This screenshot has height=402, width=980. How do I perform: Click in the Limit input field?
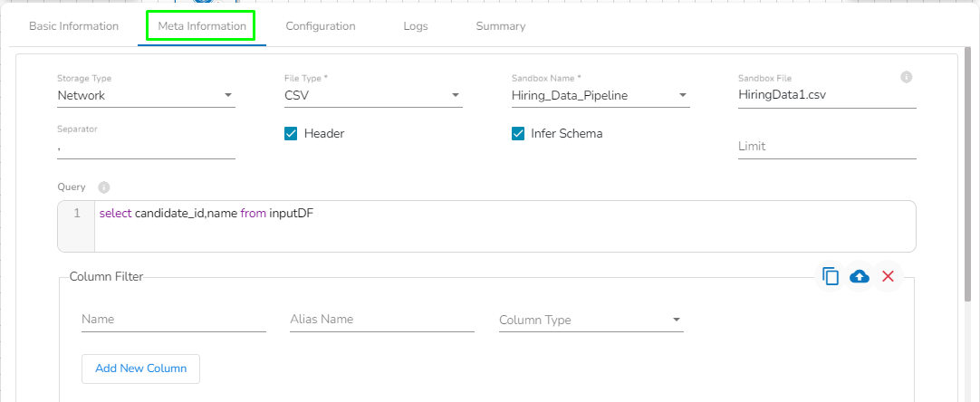click(x=826, y=147)
